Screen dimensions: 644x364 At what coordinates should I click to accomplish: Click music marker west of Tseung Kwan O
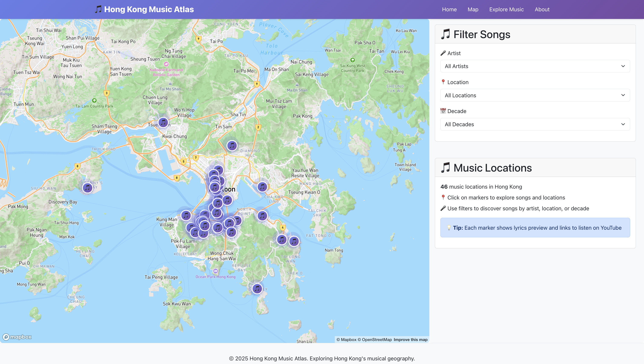point(262,186)
